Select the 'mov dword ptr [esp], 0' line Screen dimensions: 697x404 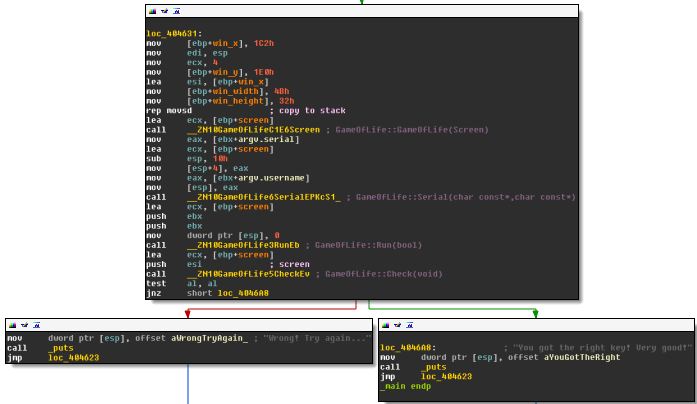(x=212, y=236)
